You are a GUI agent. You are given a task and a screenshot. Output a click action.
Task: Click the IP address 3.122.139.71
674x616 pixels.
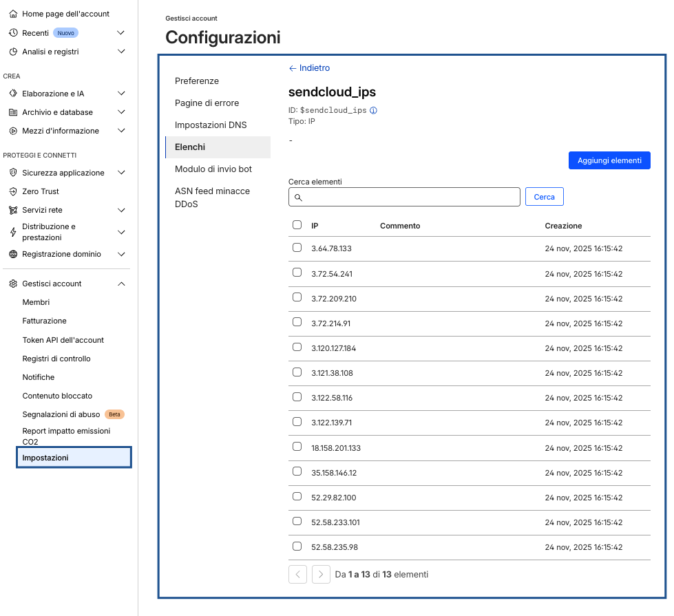coord(331,423)
